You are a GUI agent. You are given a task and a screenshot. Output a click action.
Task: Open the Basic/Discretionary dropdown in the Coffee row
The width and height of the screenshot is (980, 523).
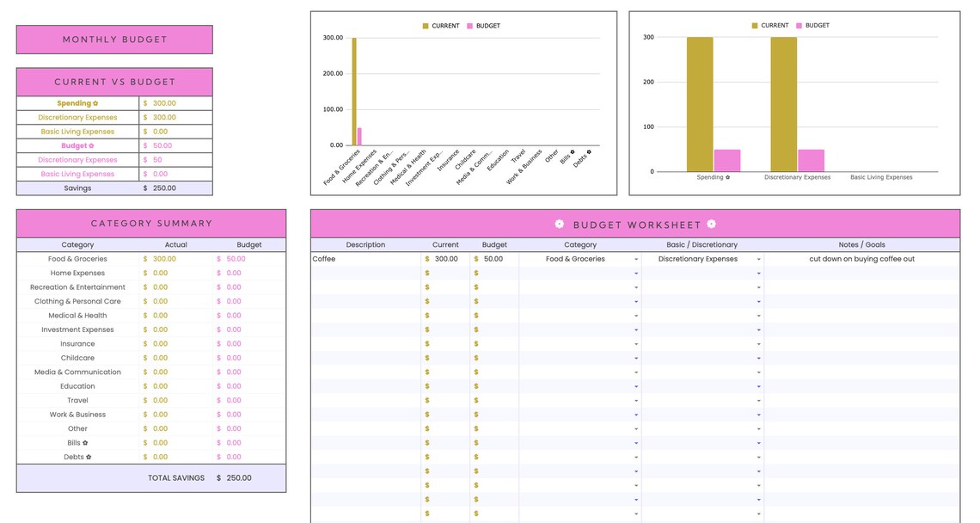[759, 258]
